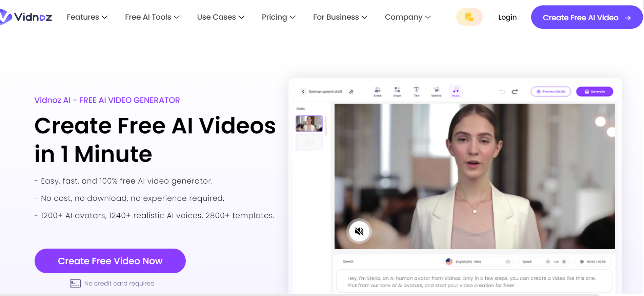Click the three-dot voice options icon

[508, 261]
